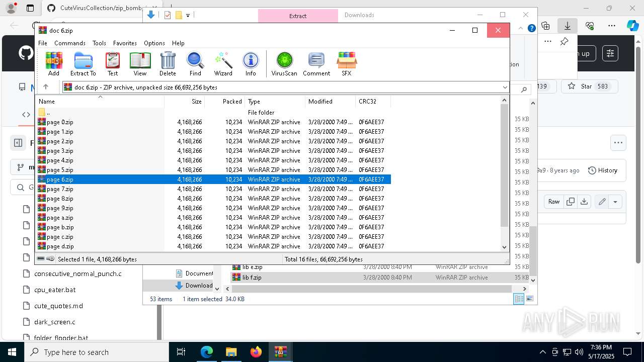The image size is (644, 362).
Task: Click the Extract To toolbar icon
Action: coord(83,64)
